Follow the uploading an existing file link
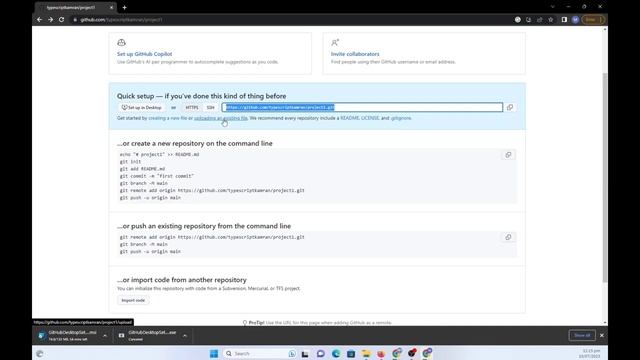Image resolution: width=640 pixels, height=360 pixels. [221, 118]
